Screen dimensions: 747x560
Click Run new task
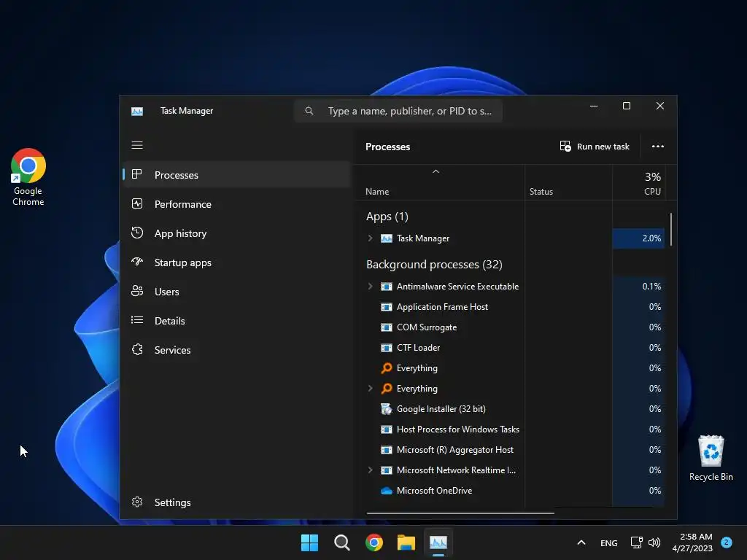pyautogui.click(x=595, y=146)
